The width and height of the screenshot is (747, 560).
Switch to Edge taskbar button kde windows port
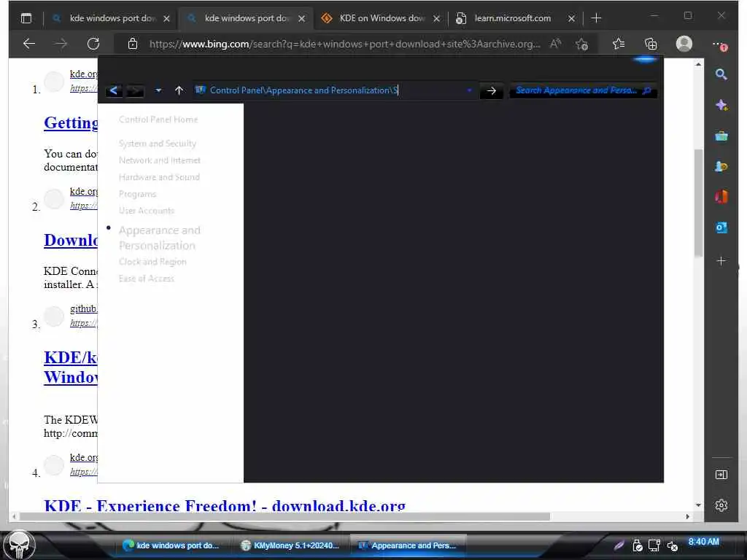coord(171,545)
